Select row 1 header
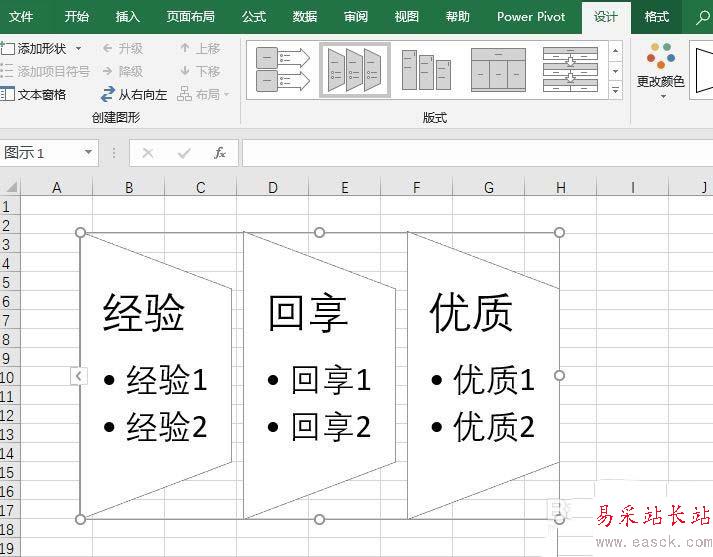Image resolution: width=713 pixels, height=557 pixels. tap(10, 207)
